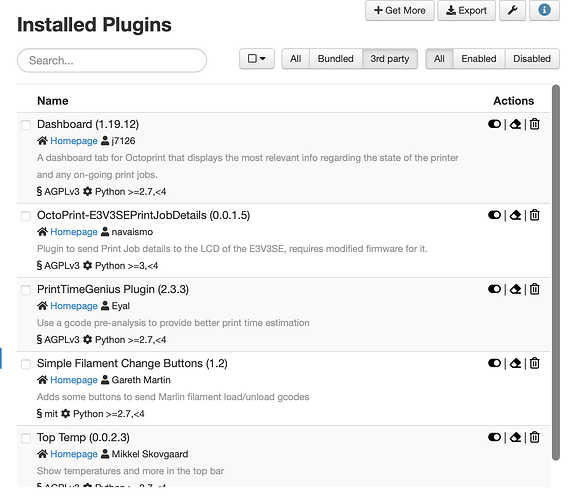Screen dimensions: 571x500
Task: Click eraser icon for OctoPrint-E3V3SEPrintJobDetails
Action: point(515,215)
